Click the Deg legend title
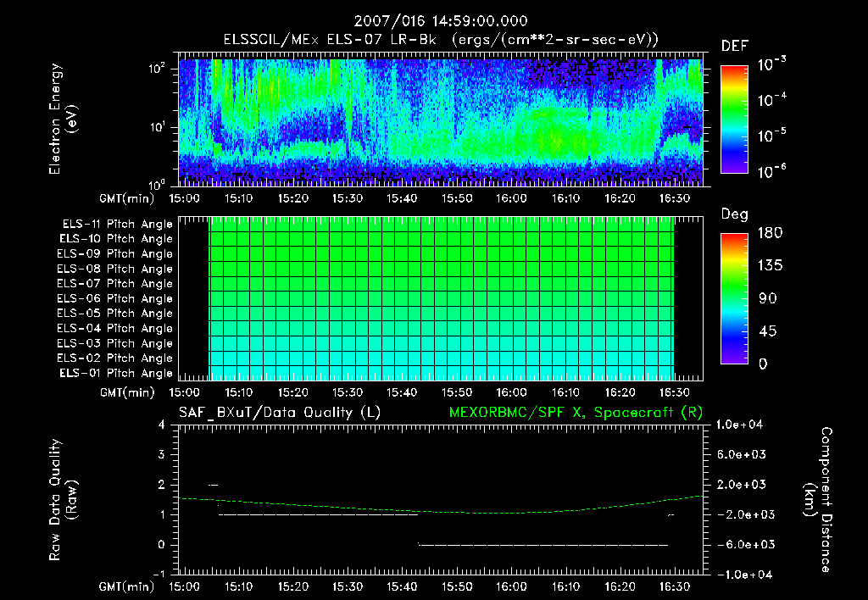 pyautogui.click(x=735, y=214)
